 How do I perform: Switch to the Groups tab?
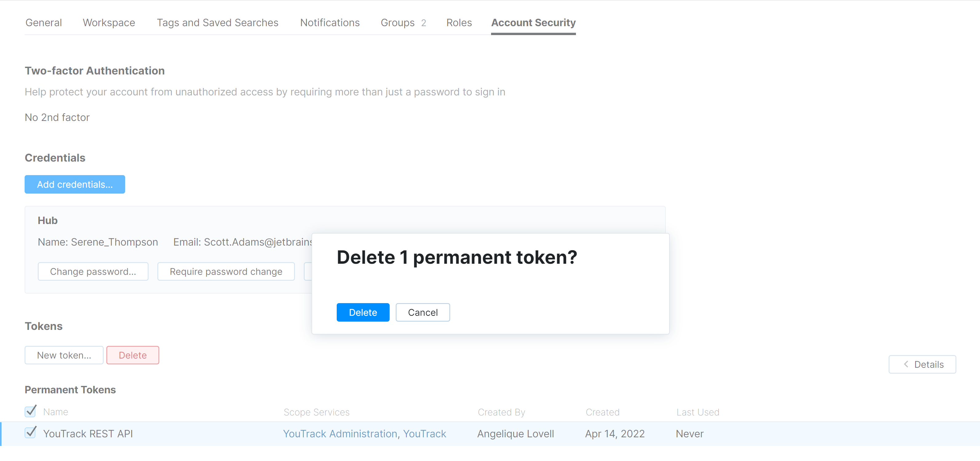[x=397, y=22]
